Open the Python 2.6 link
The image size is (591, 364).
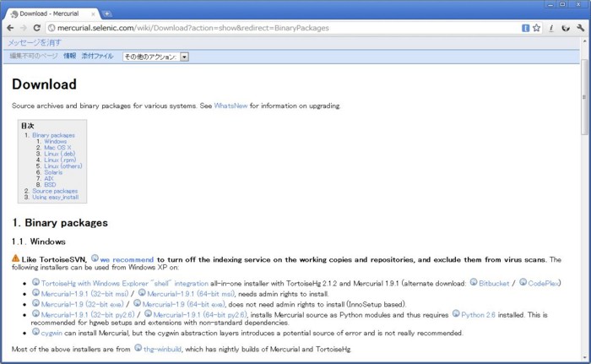[x=479, y=314]
